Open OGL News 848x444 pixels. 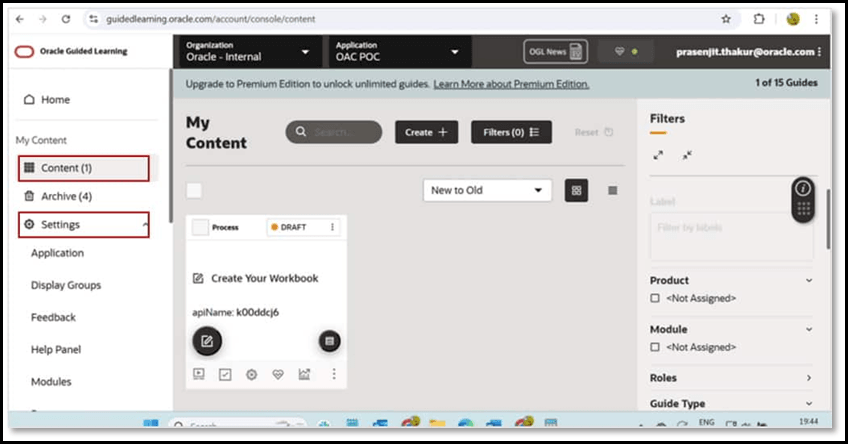point(555,51)
